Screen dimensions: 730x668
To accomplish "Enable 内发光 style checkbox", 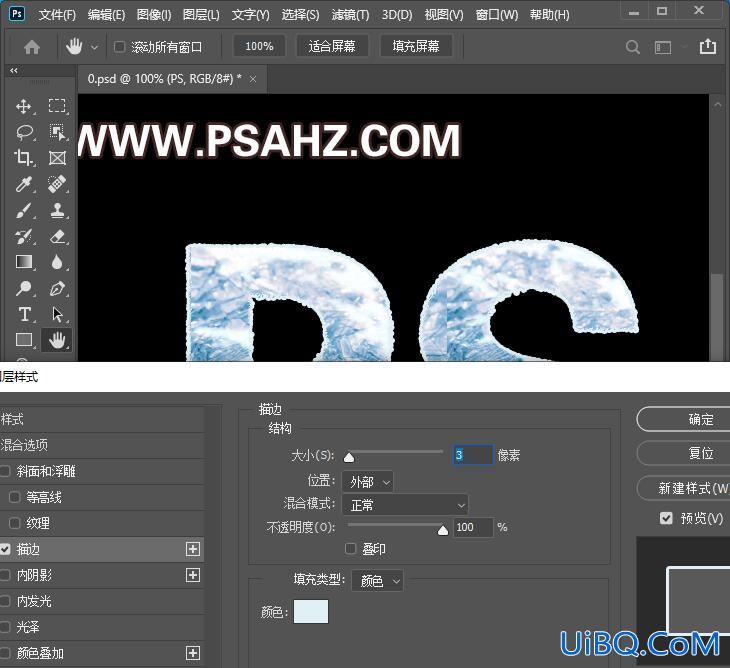I will point(5,601).
